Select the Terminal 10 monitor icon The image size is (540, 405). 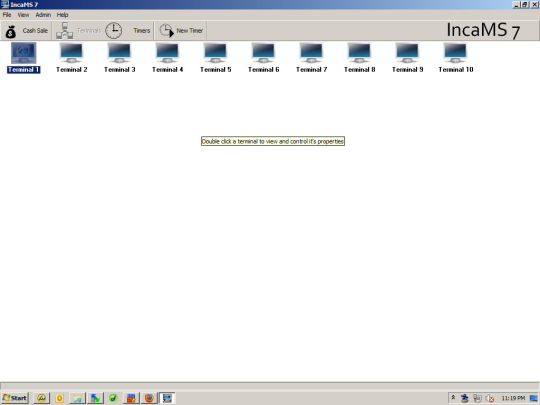pos(455,53)
